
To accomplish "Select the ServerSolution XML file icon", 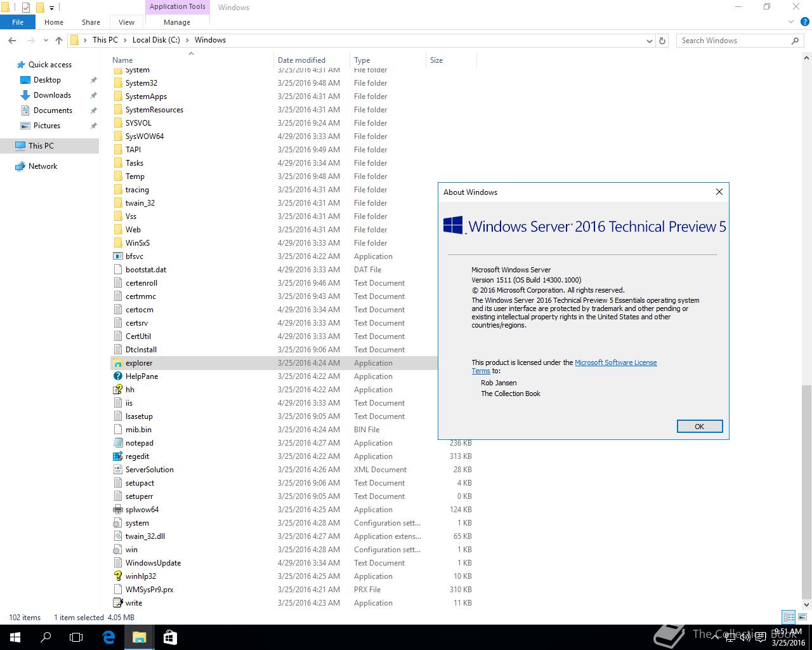I will (117, 470).
